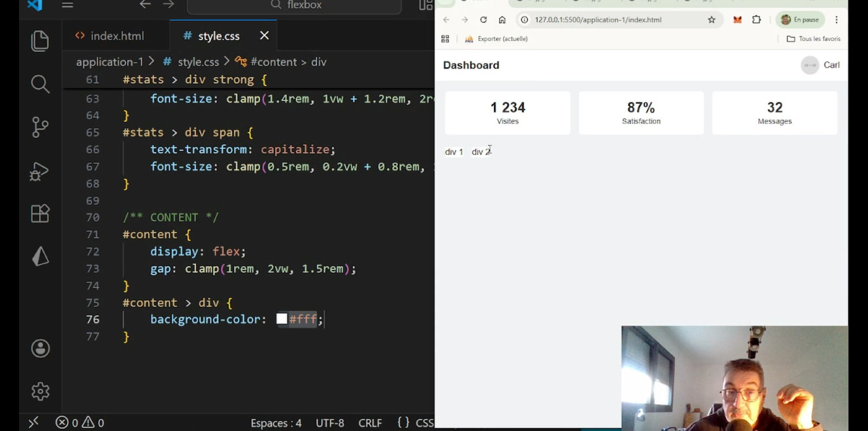Change indentation via Espaces : 4
Screen dimensions: 868x431
pyautogui.click(x=276, y=423)
